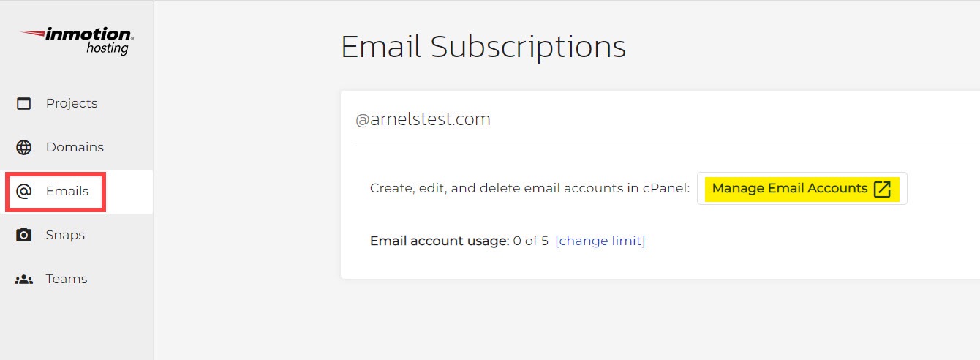The image size is (980, 360).
Task: Follow the [change limit] link
Action: click(x=600, y=241)
